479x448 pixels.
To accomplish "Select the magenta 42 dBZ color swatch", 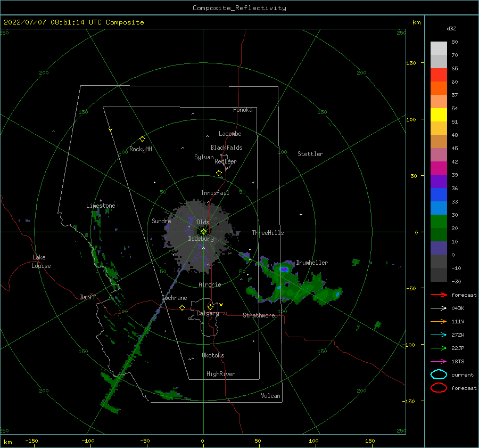I will tap(439, 168).
